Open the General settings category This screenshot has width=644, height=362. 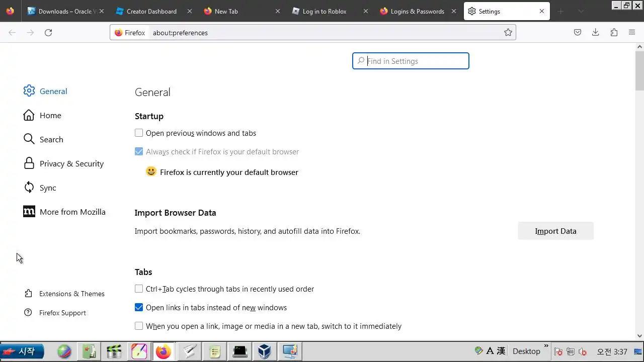click(x=45, y=91)
